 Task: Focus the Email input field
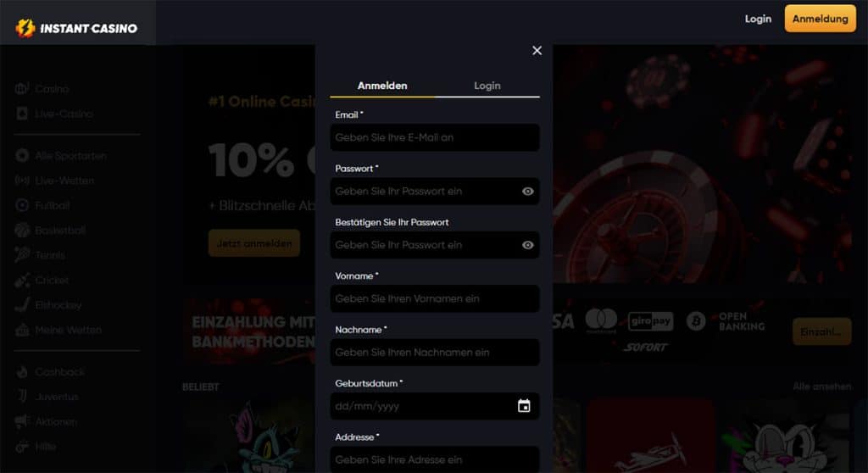click(x=434, y=137)
